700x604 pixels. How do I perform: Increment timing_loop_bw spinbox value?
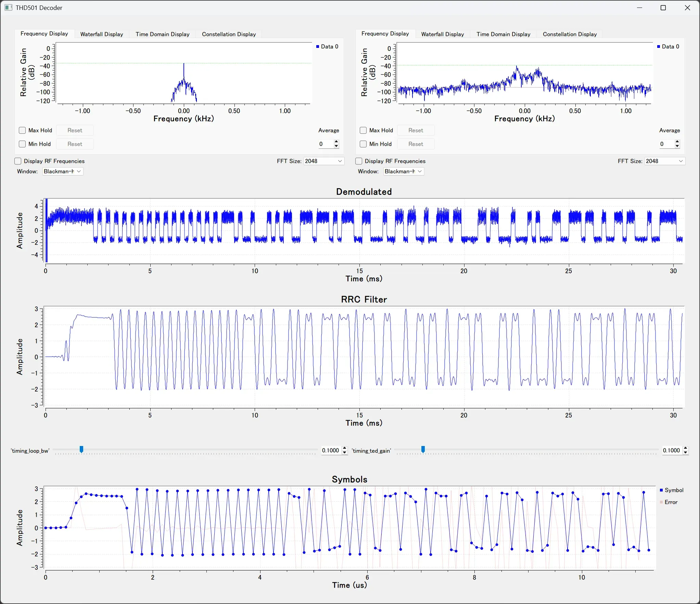[345, 448]
